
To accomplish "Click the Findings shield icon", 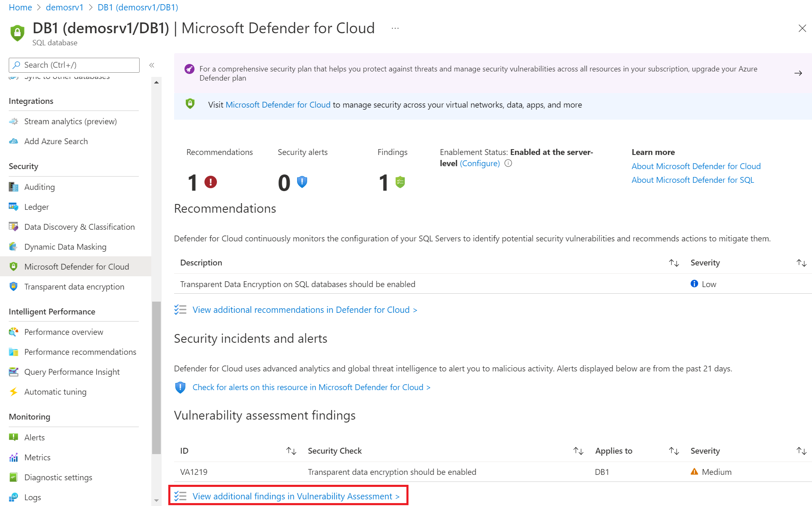I will [x=400, y=182].
